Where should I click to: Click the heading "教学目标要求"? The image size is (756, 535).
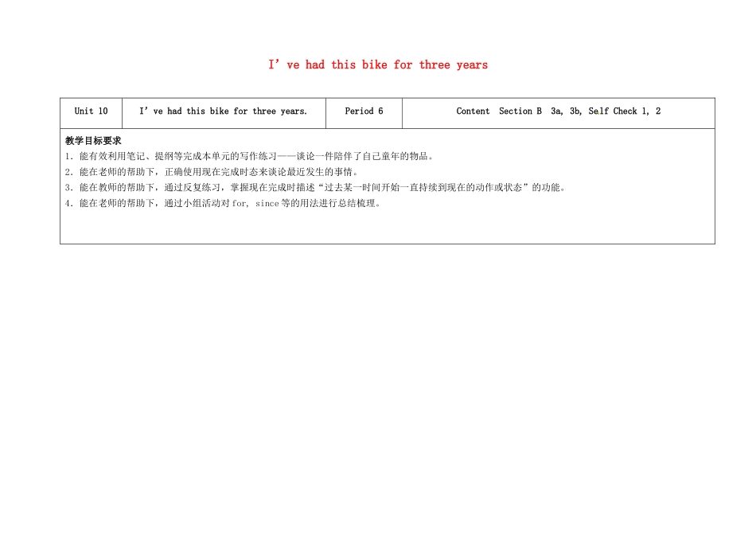click(x=93, y=141)
